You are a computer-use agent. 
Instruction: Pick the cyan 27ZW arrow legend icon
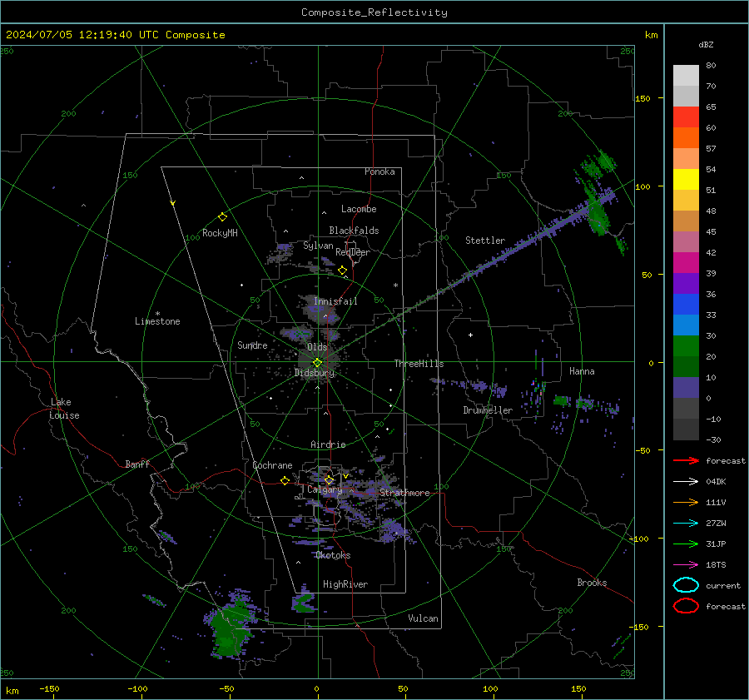pyautogui.click(x=686, y=524)
